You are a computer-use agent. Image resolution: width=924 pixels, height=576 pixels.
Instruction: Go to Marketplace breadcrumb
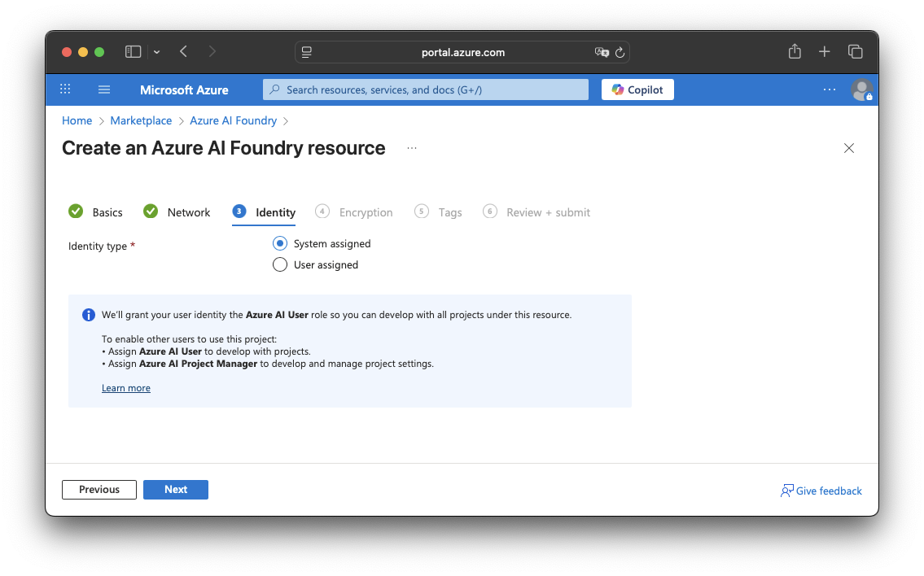pos(141,120)
